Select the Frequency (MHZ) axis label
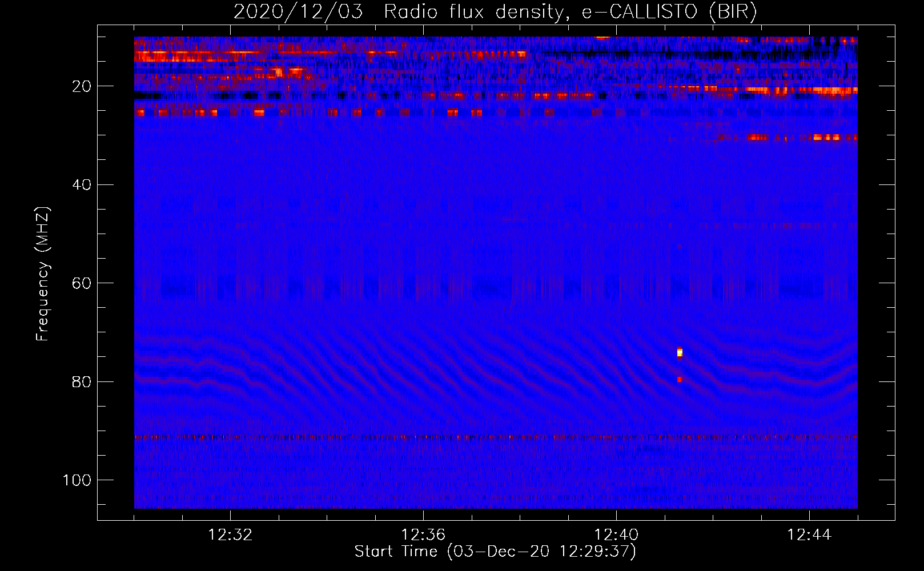 [43, 274]
